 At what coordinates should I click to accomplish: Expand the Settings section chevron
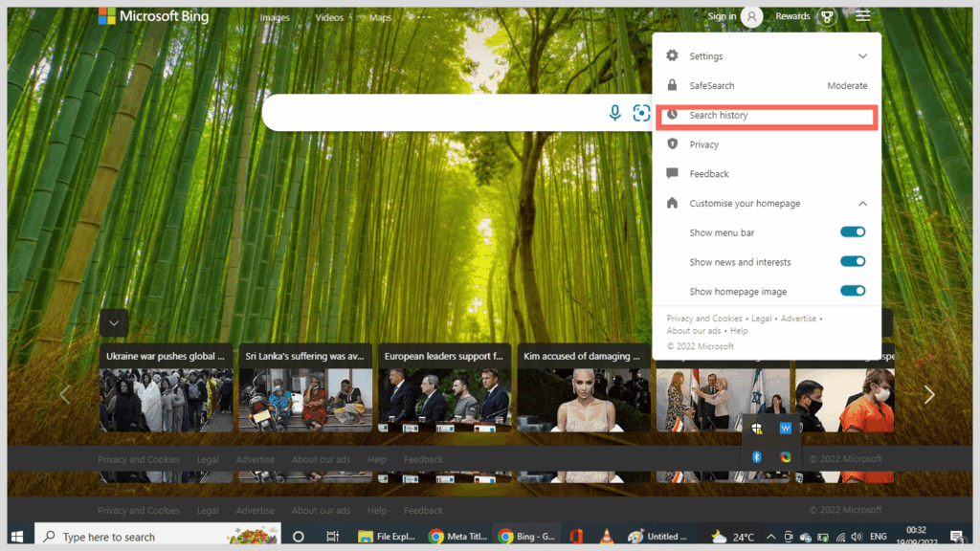(862, 56)
